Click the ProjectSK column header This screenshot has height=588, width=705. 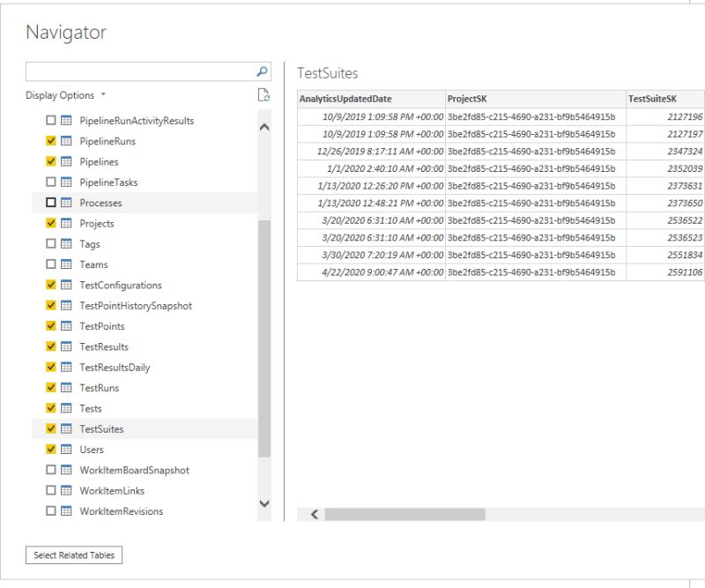pos(536,99)
